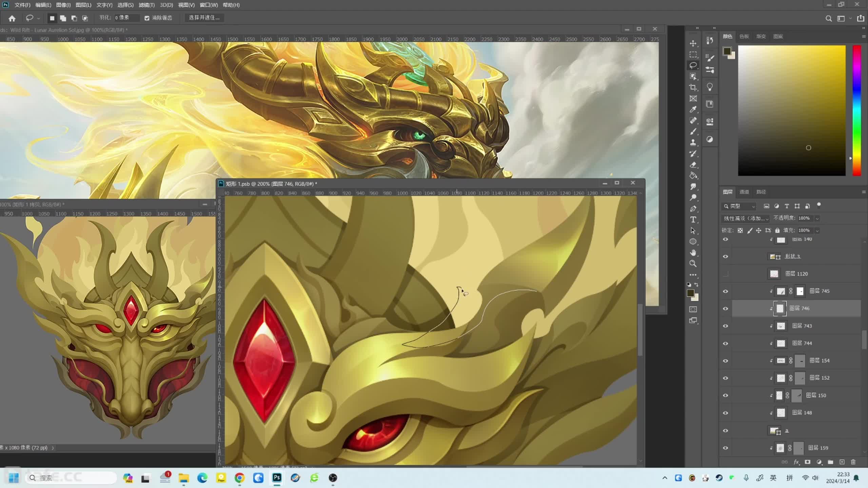Viewport: 868px width, 488px height.
Task: Hide layer 图层 744
Action: click(725, 343)
